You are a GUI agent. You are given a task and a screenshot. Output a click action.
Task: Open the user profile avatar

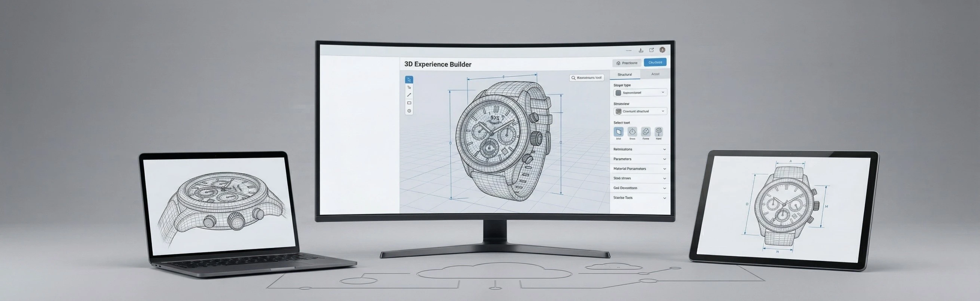(662, 50)
